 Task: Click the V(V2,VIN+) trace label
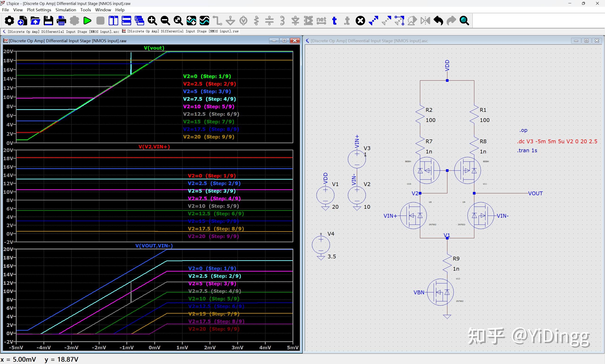[x=154, y=147]
